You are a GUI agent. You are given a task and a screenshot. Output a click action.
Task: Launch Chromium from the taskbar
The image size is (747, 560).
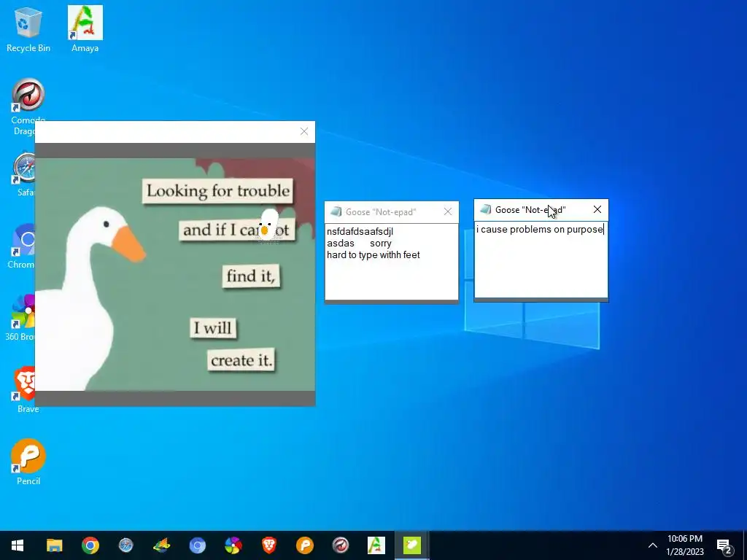click(197, 545)
